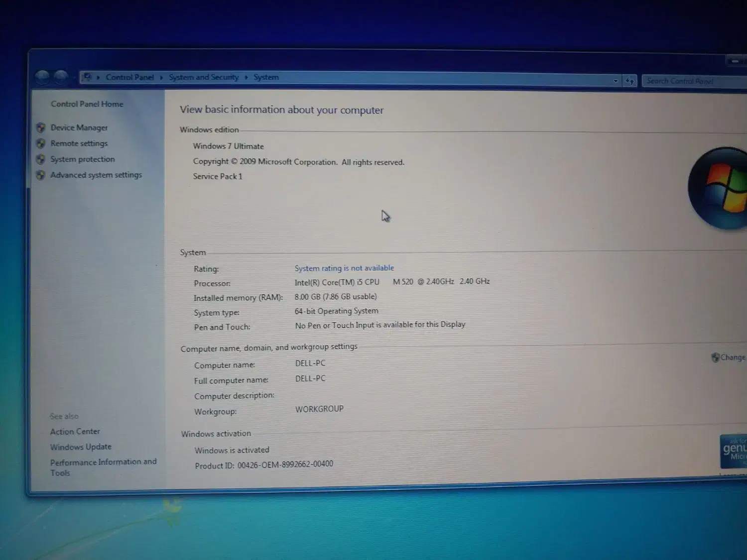Expand arrow after System and Security breadcrumb
The width and height of the screenshot is (747, 560).
pyautogui.click(x=246, y=78)
